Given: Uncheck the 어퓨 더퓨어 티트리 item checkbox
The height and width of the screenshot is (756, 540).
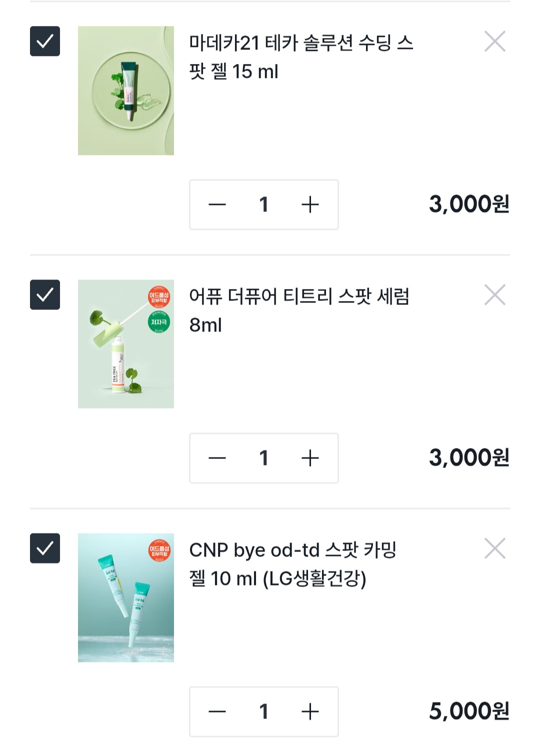Looking at the screenshot, I should click(45, 294).
